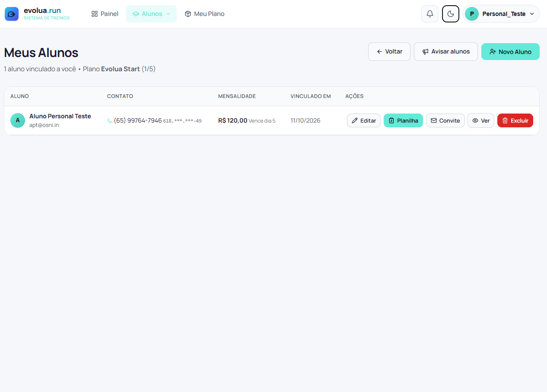
Task: Toggle dark mode with the moon icon
Action: [x=451, y=14]
